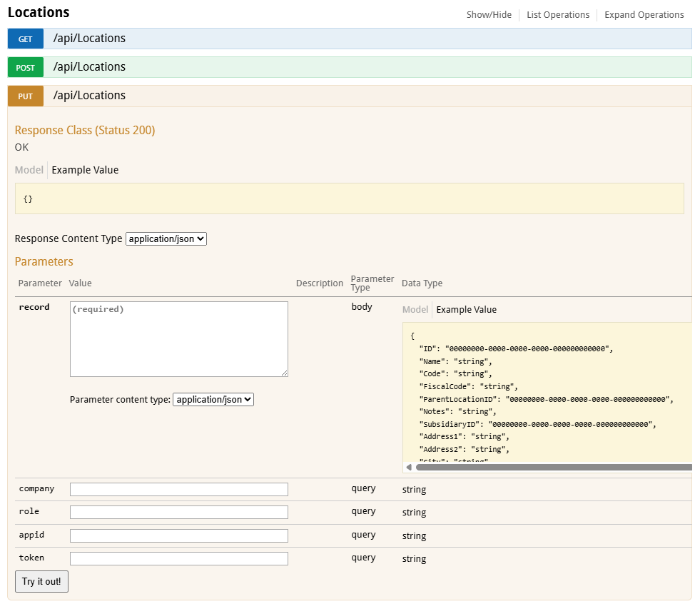Switch to the response Model tab
700x609 pixels.
coord(29,170)
